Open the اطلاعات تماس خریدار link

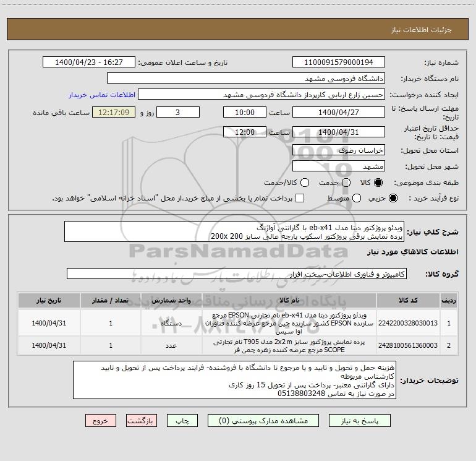click(x=102, y=95)
